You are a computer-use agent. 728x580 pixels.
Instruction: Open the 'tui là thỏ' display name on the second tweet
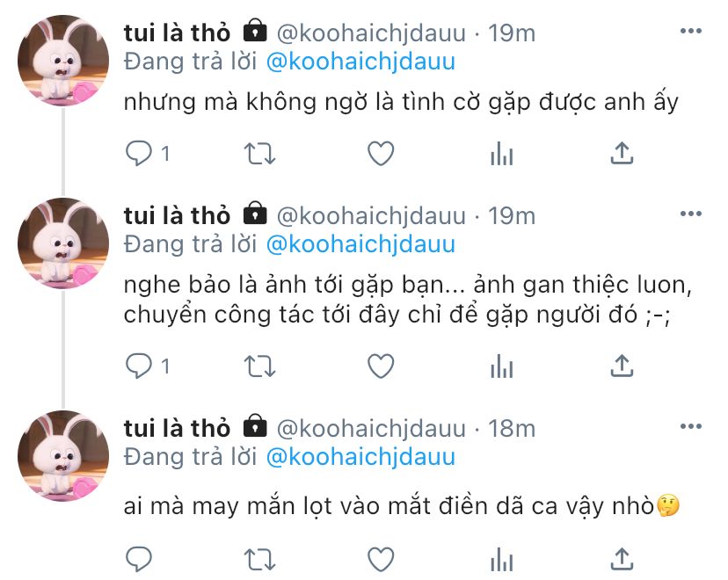click(177, 216)
